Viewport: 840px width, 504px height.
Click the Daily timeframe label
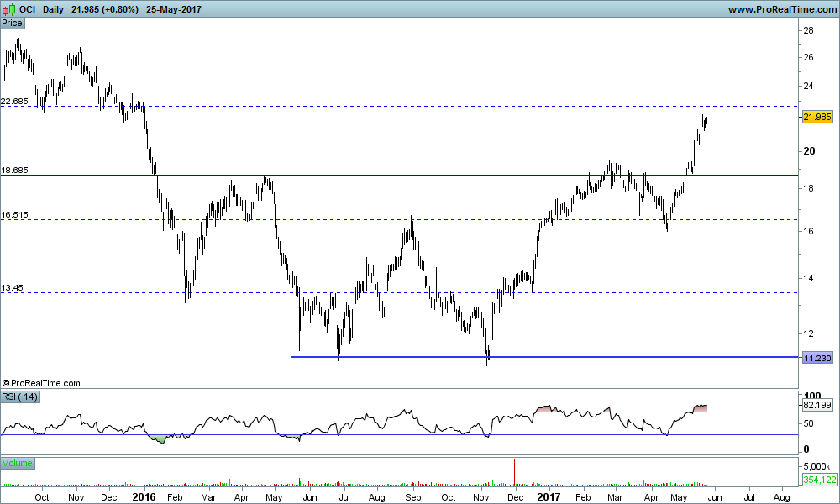[x=53, y=9]
